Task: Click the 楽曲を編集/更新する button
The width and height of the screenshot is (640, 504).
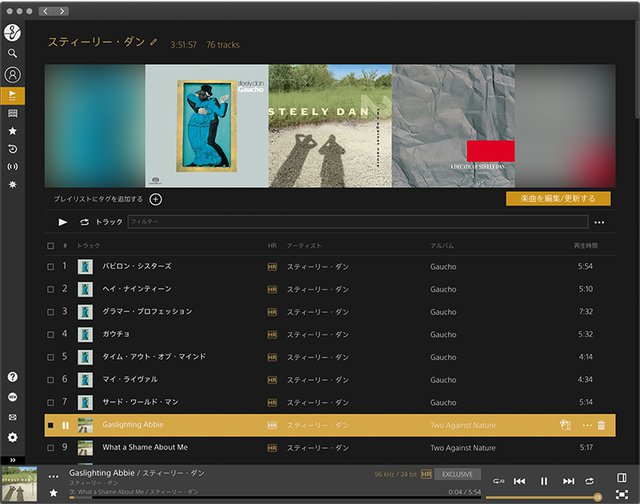Action: pyautogui.click(x=558, y=199)
